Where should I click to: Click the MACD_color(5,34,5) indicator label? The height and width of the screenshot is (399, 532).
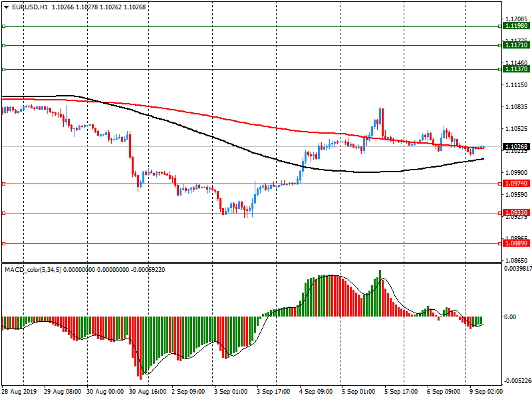(x=33, y=270)
